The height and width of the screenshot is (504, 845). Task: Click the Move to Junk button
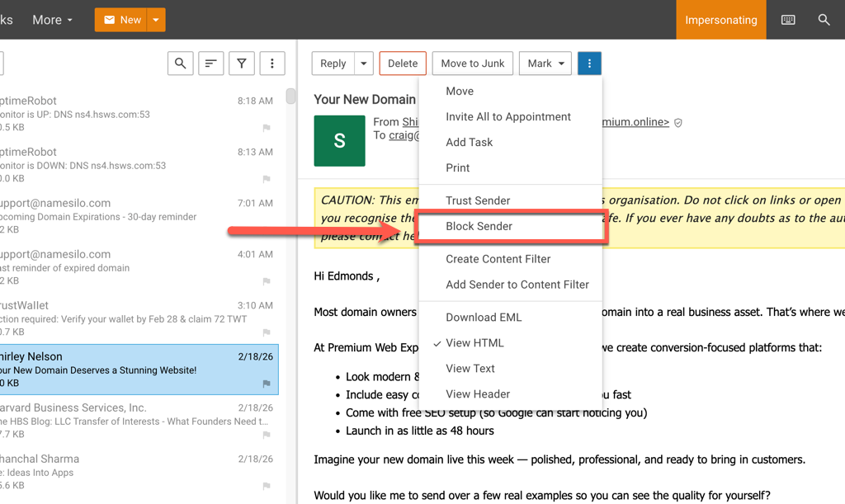coord(473,64)
